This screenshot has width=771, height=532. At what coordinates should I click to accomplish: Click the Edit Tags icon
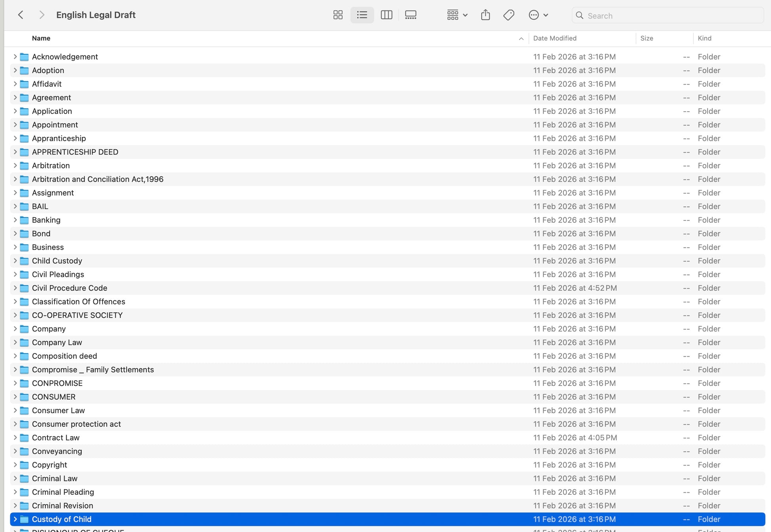coord(509,15)
